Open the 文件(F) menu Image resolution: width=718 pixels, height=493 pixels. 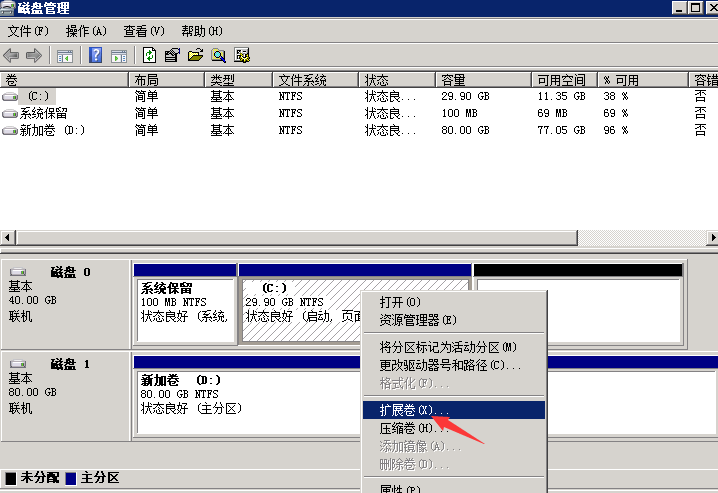tap(28, 32)
